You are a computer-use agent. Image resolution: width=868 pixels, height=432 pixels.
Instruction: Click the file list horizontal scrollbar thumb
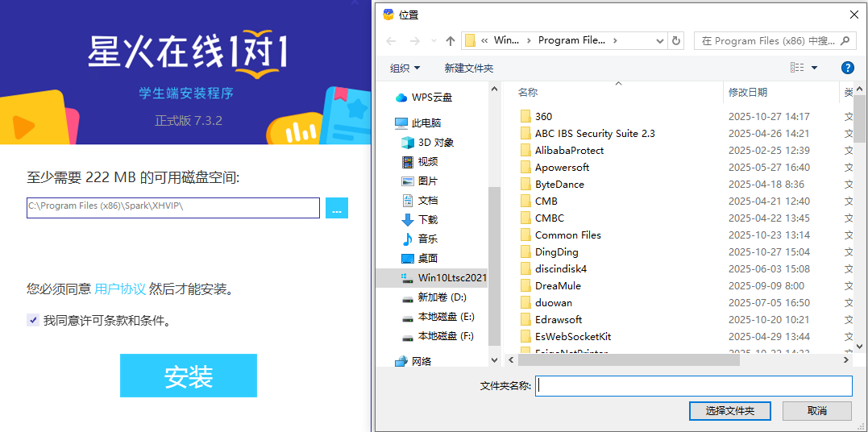point(629,360)
